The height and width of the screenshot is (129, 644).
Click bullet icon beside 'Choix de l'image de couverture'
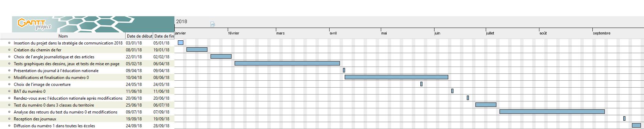(9, 85)
